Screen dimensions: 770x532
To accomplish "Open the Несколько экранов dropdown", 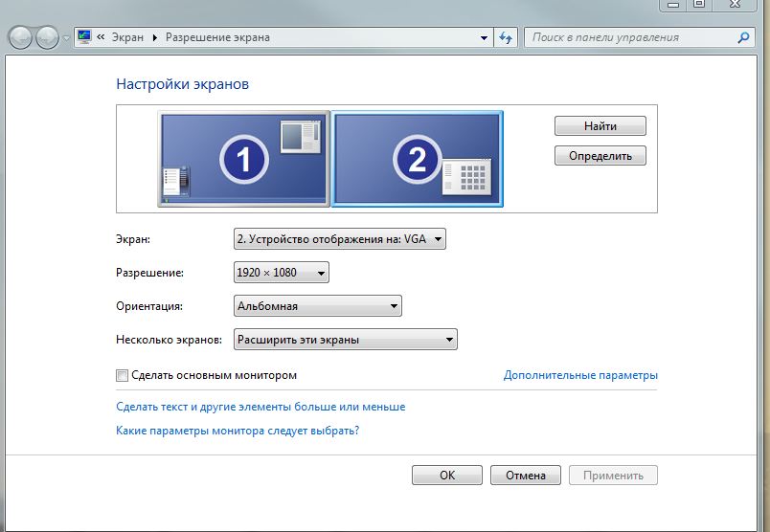I will (345, 340).
